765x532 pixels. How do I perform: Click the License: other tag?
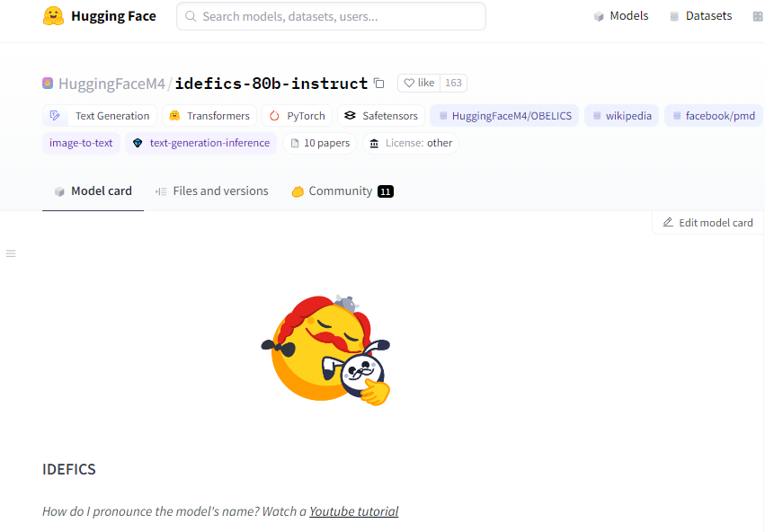pyautogui.click(x=410, y=143)
